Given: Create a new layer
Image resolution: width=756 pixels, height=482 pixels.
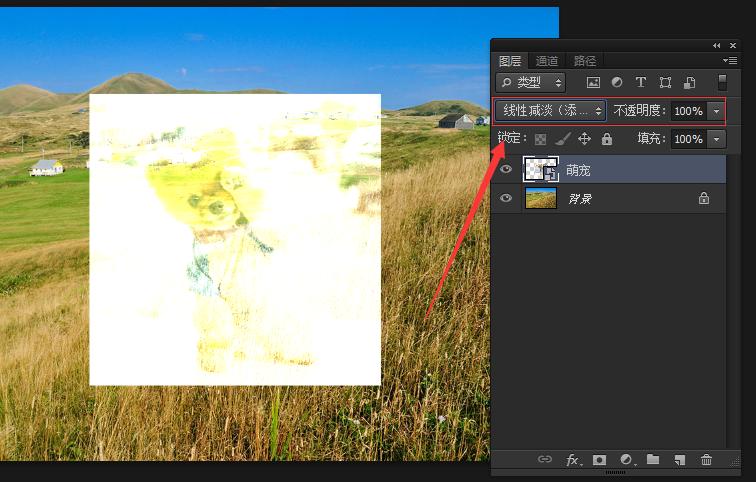Looking at the screenshot, I should (x=680, y=460).
